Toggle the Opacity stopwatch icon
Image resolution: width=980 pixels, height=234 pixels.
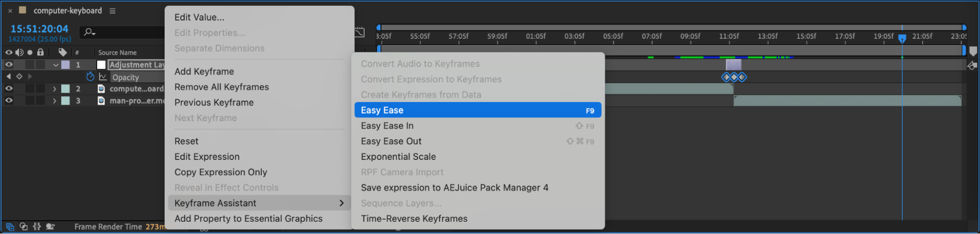tap(90, 77)
